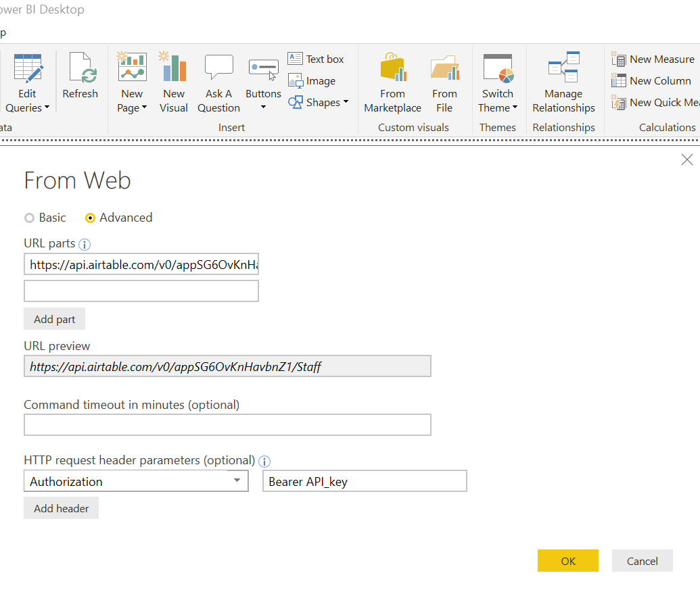Screen dimensions: 700x592
Task: Confirm the dialog with OK
Action: point(568,561)
